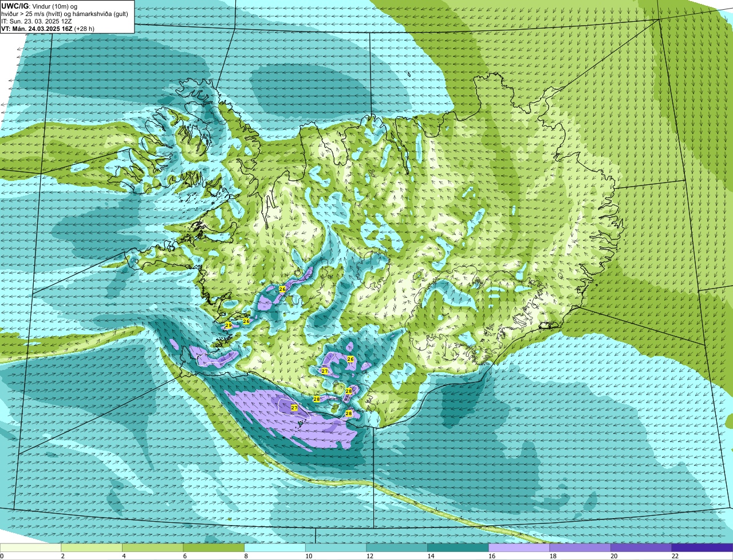The width and height of the screenshot is (733, 560).
Task: Select the 18–20 m/s purple legend swatch
Action: coord(580,547)
